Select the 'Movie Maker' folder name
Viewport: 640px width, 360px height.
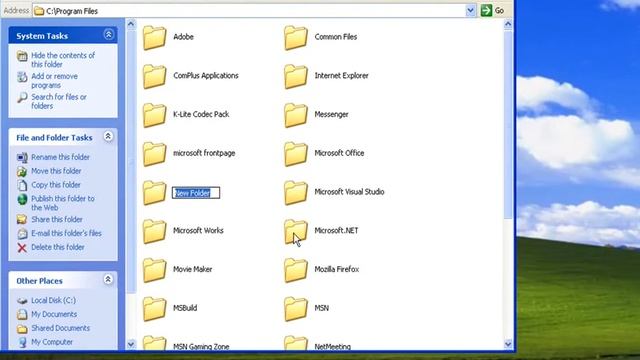192,269
